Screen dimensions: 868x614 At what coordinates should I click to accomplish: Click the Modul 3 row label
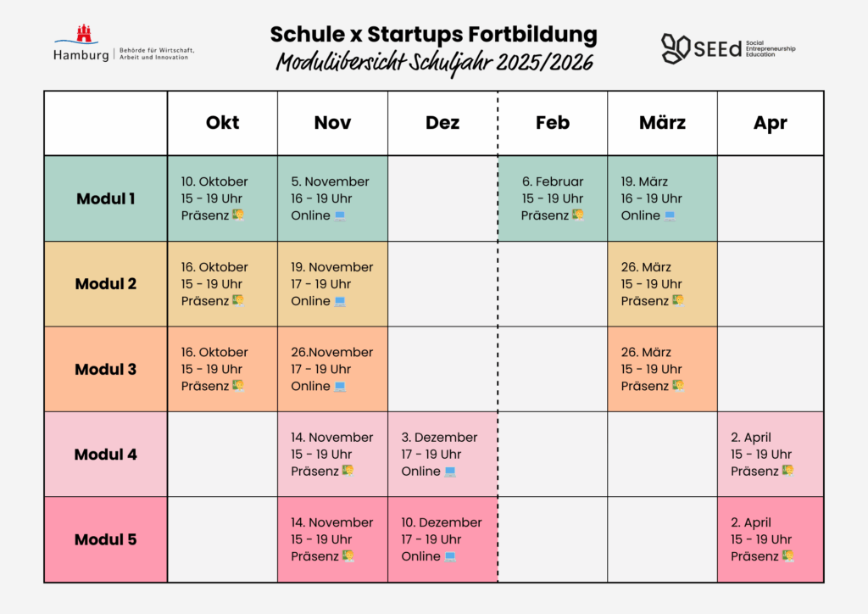click(x=106, y=370)
